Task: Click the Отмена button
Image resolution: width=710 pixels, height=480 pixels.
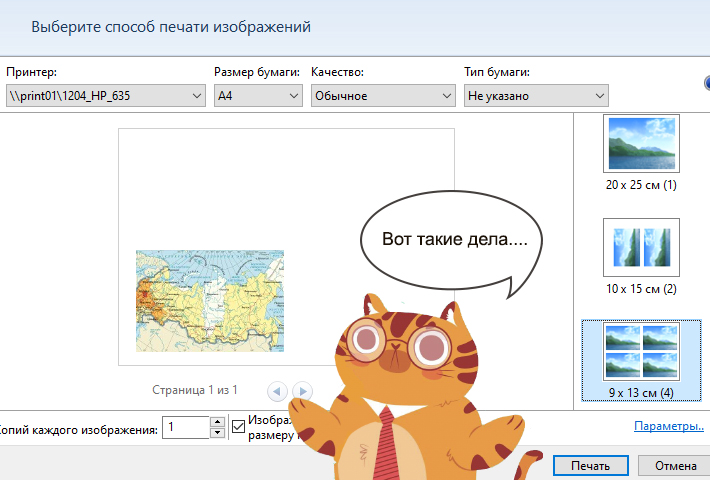Action: click(675, 466)
